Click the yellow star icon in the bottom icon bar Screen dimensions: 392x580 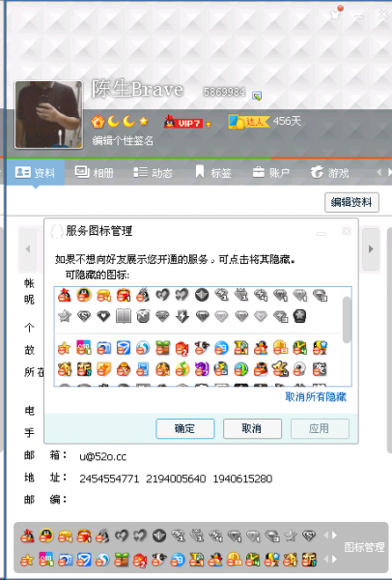27,560
